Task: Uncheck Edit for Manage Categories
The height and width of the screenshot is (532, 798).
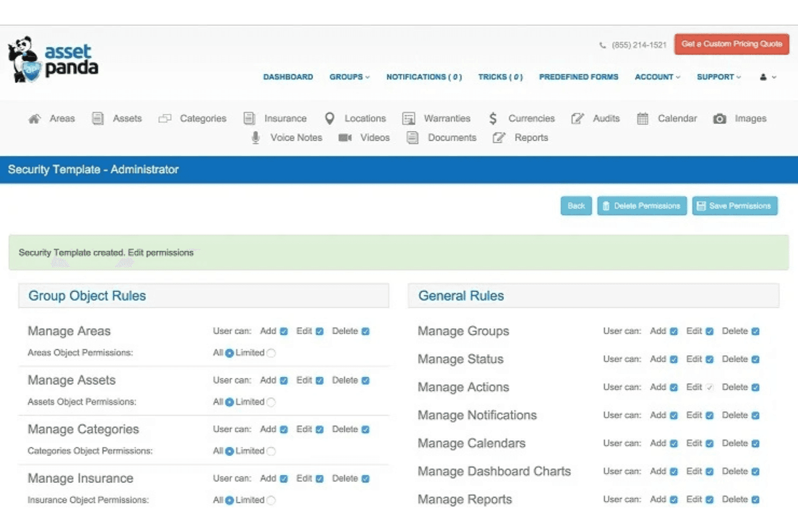Action: (x=319, y=430)
